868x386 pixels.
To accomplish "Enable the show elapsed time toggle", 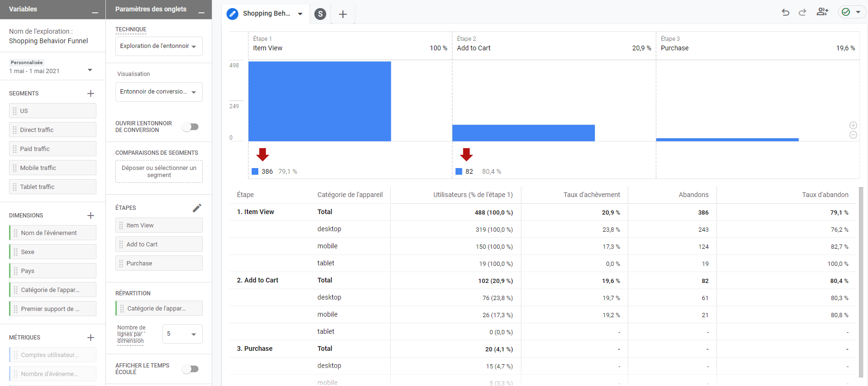I will [190, 369].
